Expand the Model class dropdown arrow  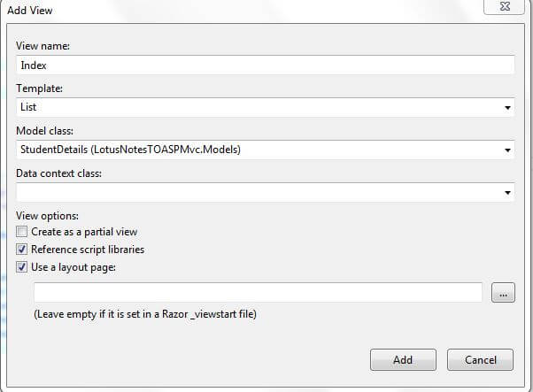507,150
